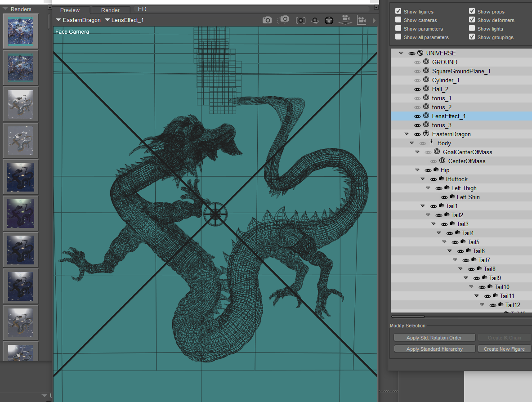Turn on the Show lights checkbox
532x402 pixels.
click(x=472, y=29)
